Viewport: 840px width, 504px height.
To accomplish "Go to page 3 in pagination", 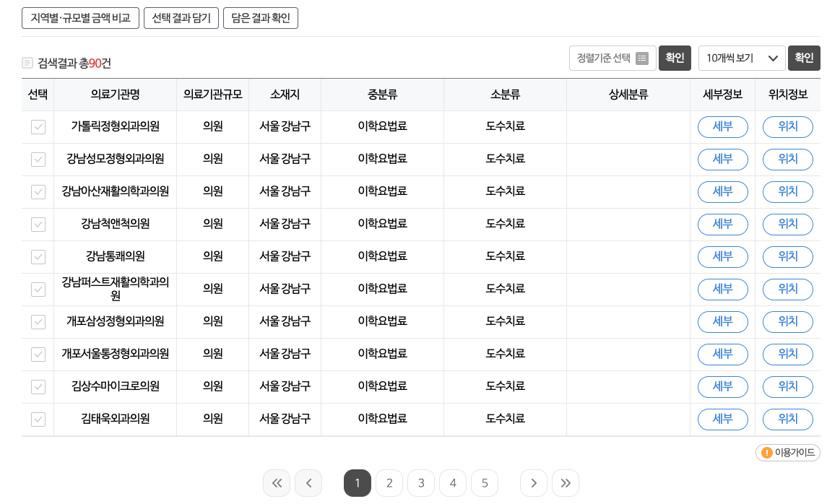I will click(421, 483).
